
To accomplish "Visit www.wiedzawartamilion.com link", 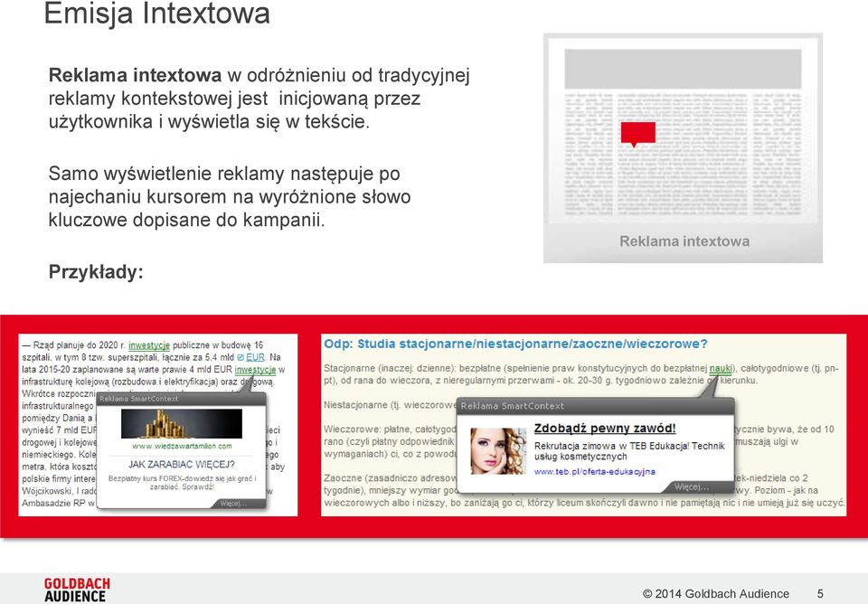I will [x=182, y=446].
